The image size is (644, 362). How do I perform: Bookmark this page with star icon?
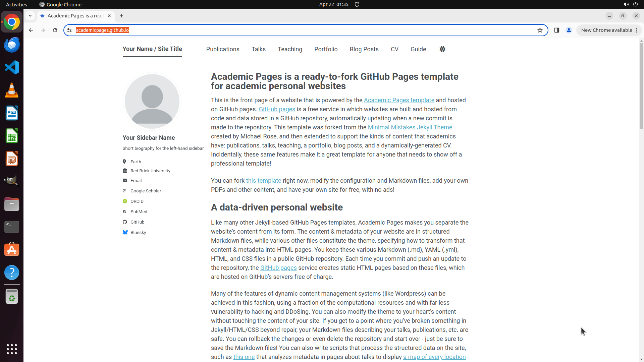coord(540,30)
